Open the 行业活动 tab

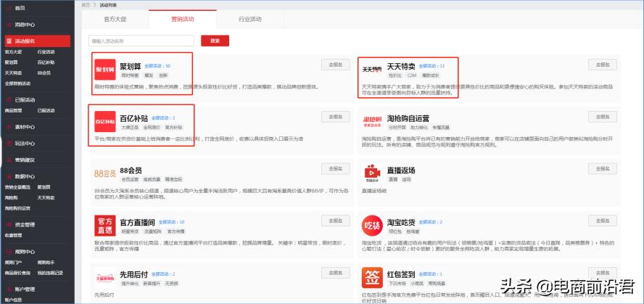[x=249, y=20]
